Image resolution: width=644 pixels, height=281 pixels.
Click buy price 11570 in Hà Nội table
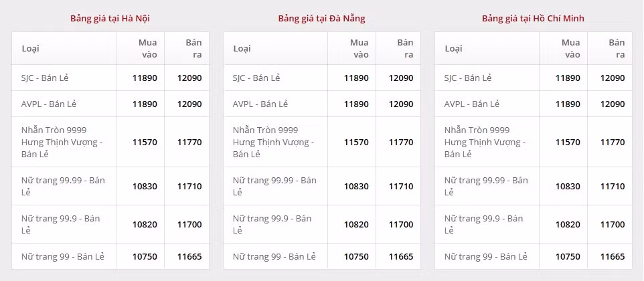[145, 143]
